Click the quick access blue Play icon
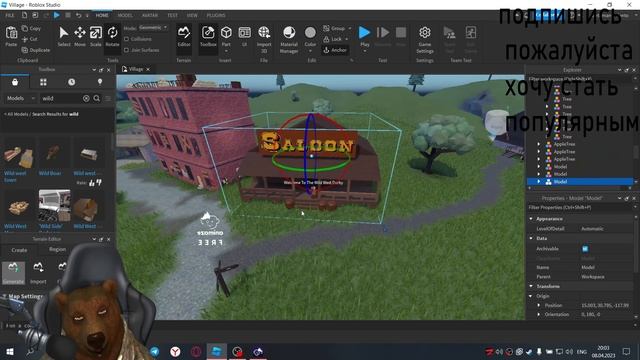The height and width of the screenshot is (360, 640). tap(57, 15)
